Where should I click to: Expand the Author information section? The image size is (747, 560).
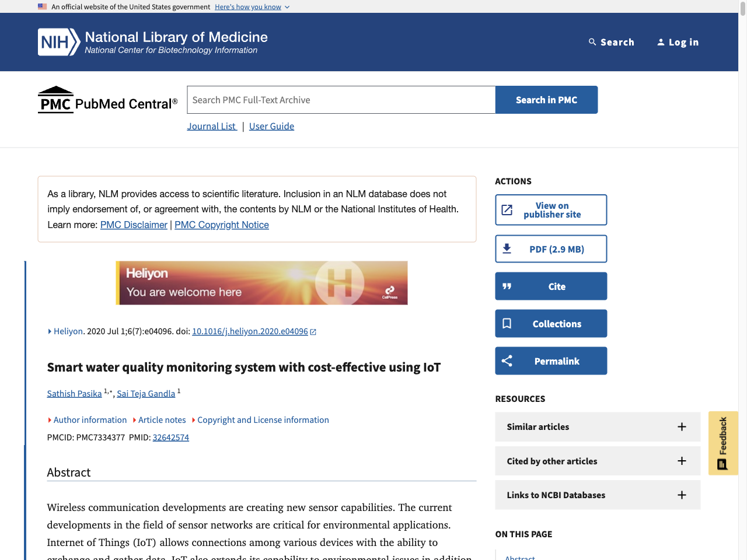click(89, 419)
